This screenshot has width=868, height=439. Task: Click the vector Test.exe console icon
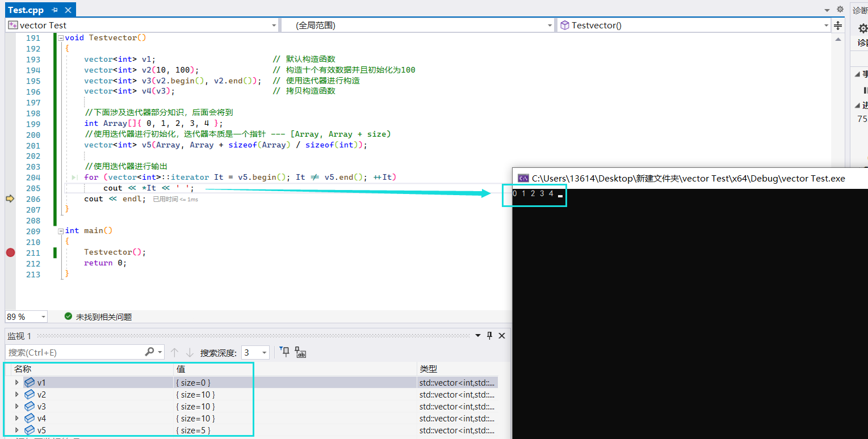[523, 178]
